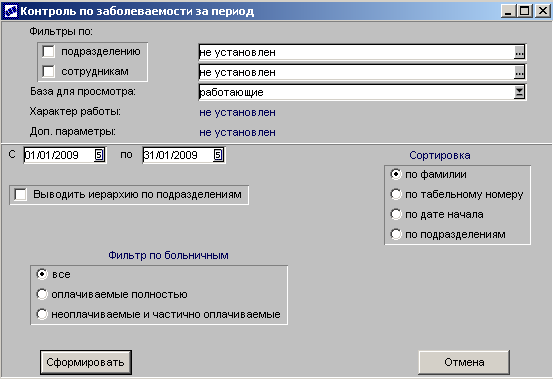The width and height of the screenshot is (553, 379).
Task: Enable the сотрудникам filter checkbox
Action: point(48,72)
